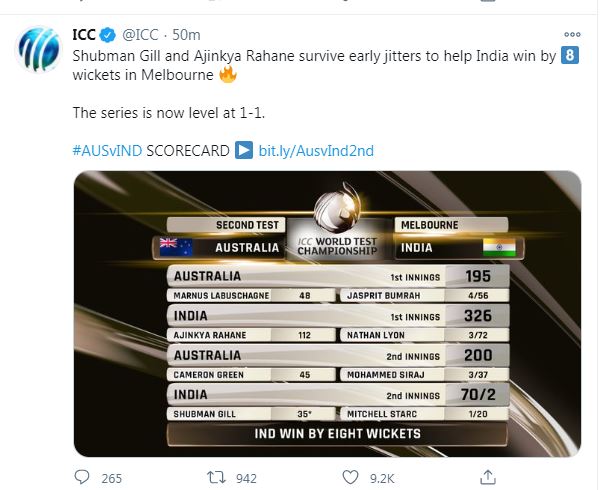
Task: Open the ICC account name
Action: pos(84,35)
